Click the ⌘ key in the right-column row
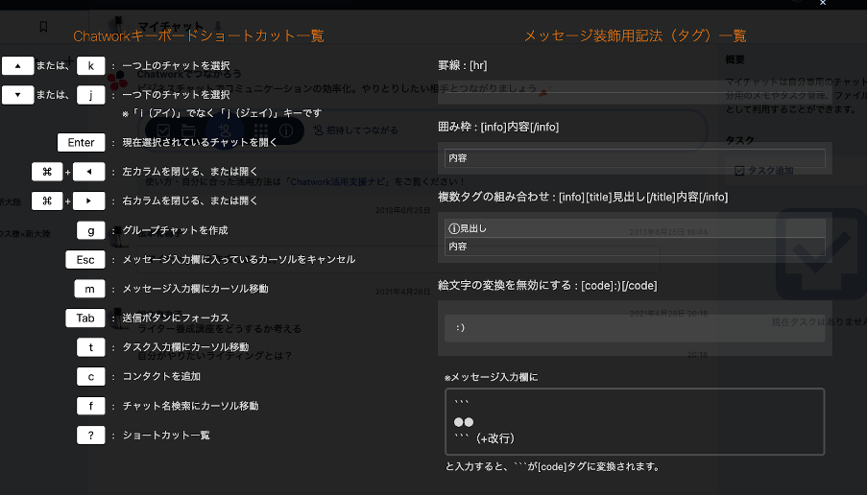 pos(47,200)
